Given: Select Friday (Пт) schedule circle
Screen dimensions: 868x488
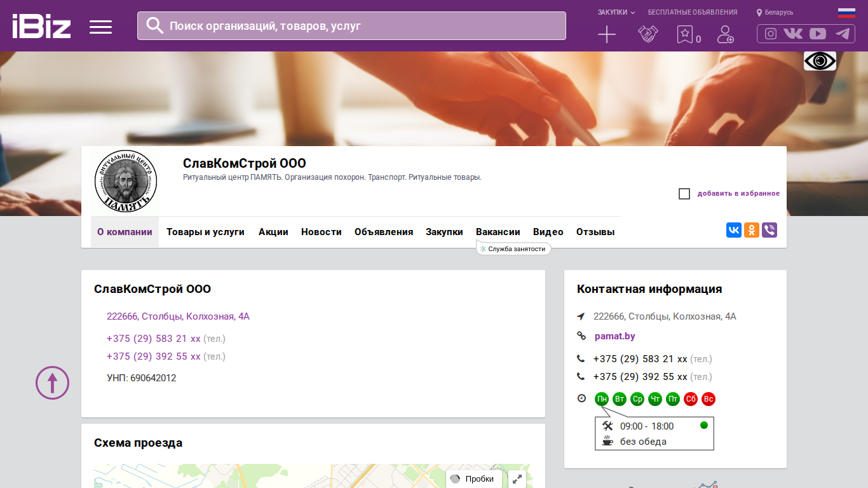Looking at the screenshot, I should click(673, 399).
